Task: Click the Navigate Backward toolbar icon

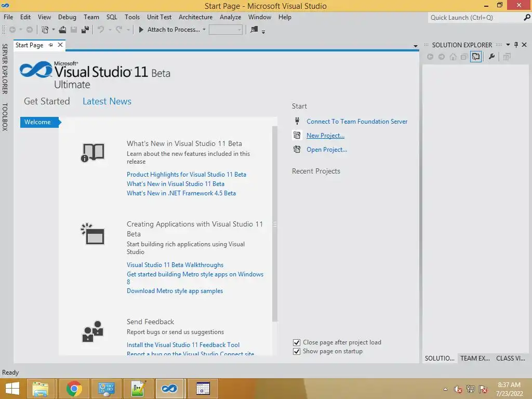Action: (12, 30)
